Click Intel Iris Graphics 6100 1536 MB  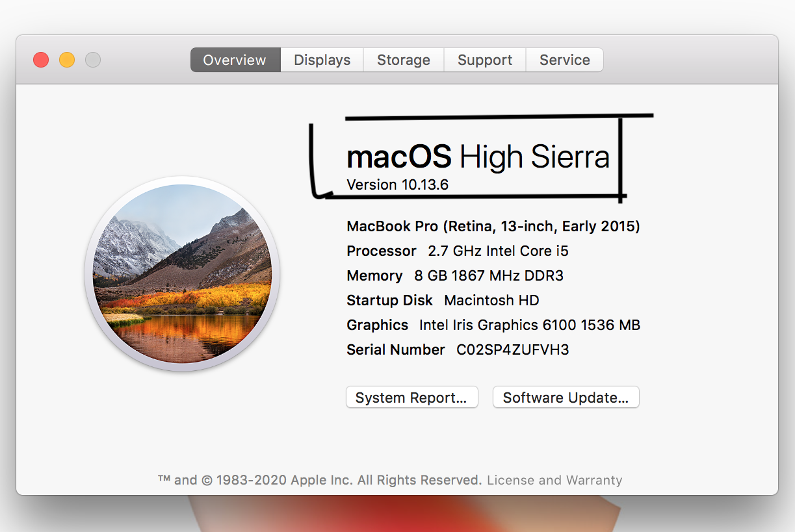point(530,325)
